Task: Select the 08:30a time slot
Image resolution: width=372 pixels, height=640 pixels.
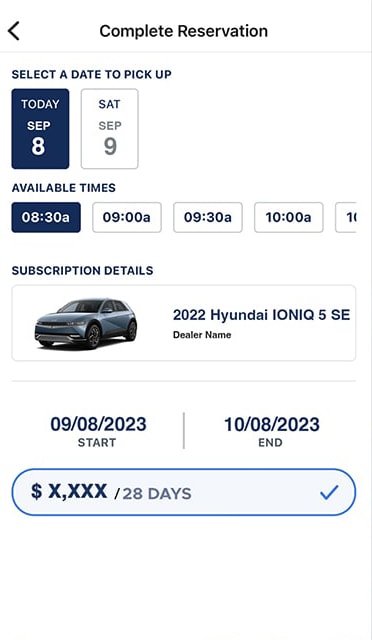Action: tap(46, 217)
